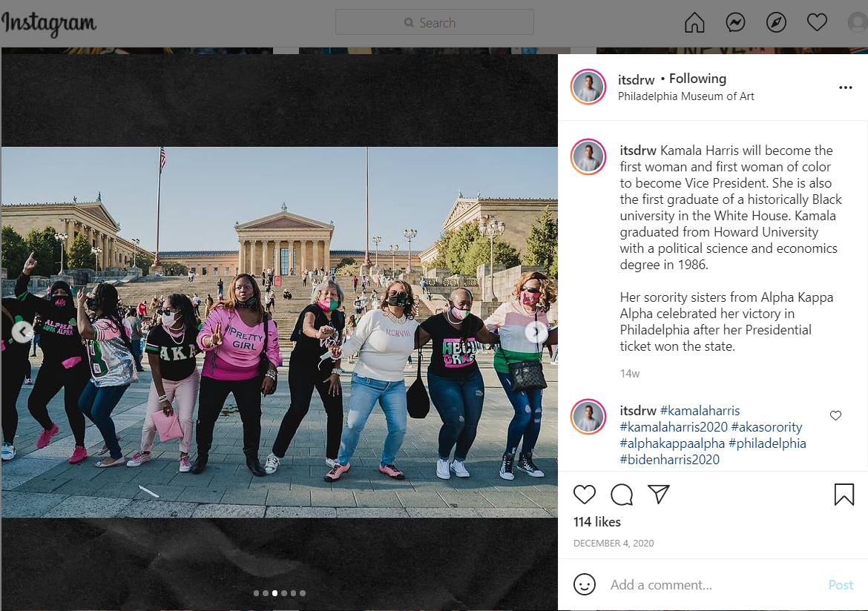Viewport: 868px width, 611px height.
Task: Click the Search input field
Action: [x=435, y=23]
